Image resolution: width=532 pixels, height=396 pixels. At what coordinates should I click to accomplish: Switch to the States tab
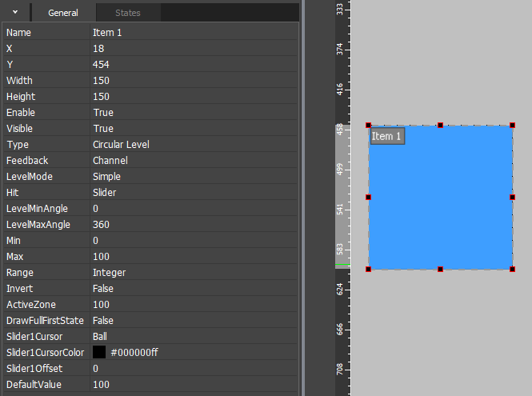click(x=128, y=13)
